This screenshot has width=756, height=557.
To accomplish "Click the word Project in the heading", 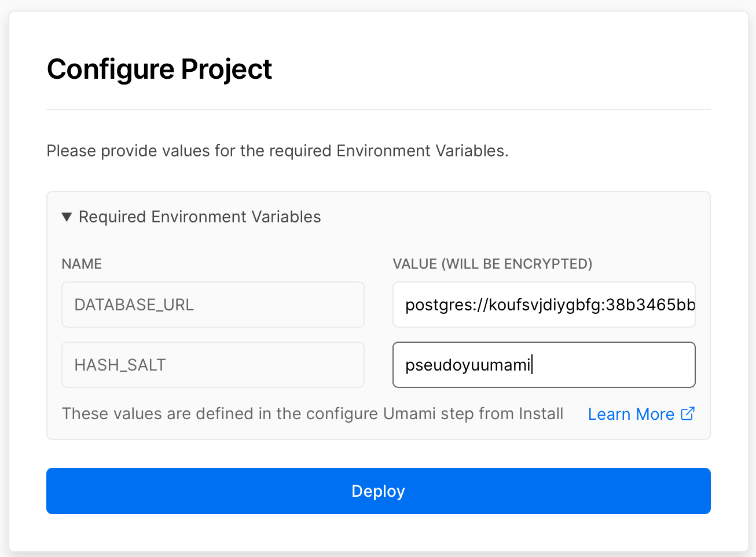I will tap(226, 69).
